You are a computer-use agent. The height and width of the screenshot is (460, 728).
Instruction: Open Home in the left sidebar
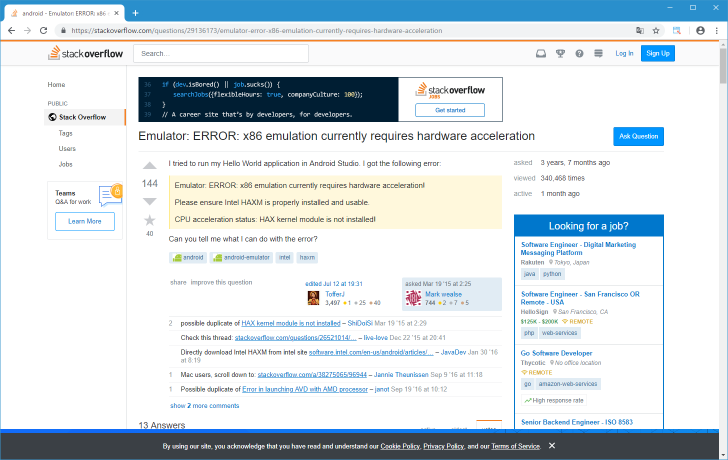56,84
